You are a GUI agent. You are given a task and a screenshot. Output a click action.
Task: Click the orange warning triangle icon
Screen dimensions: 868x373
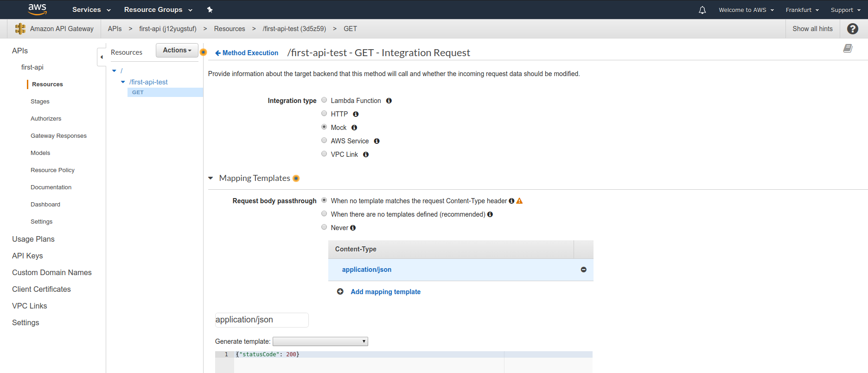tap(519, 201)
